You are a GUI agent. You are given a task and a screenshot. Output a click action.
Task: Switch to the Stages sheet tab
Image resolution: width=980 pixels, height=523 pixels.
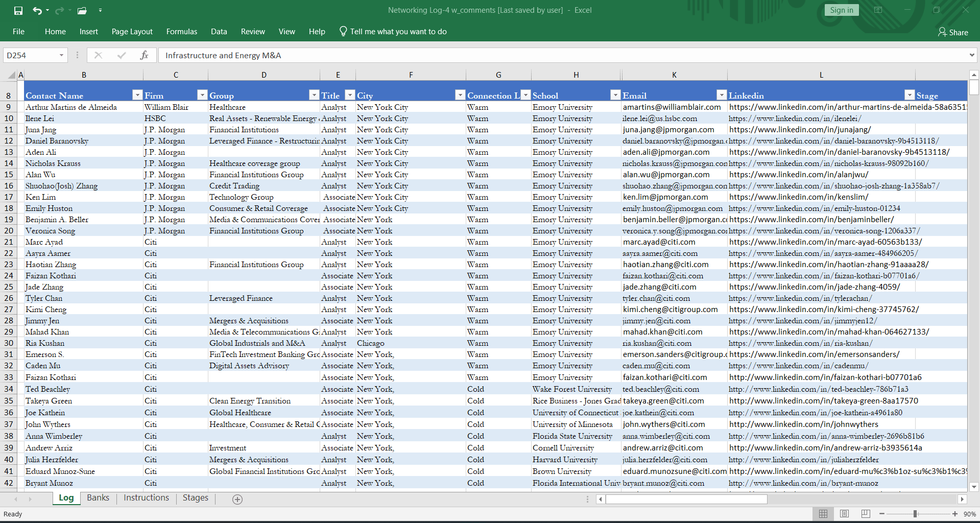tap(196, 498)
